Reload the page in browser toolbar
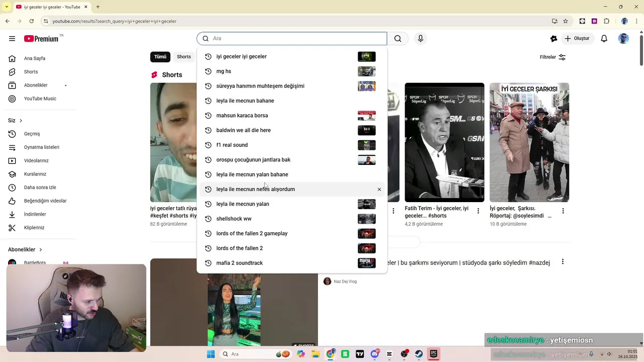The image size is (644, 362). coord(31,21)
